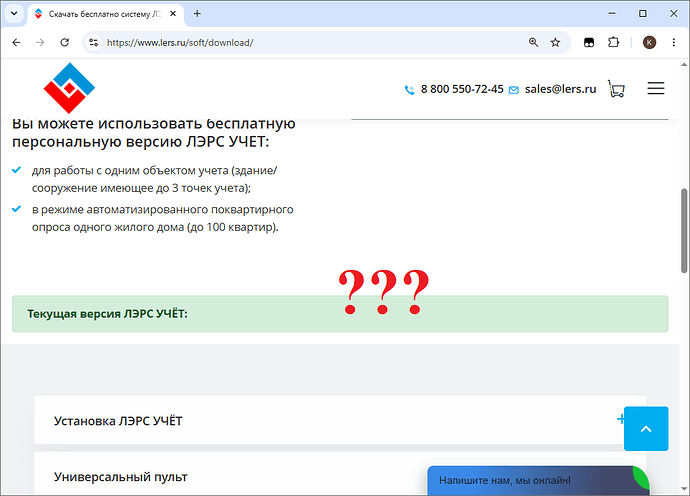Open the Extensions puzzle icon
Image resolution: width=690 pixels, height=496 pixels.
[613, 42]
